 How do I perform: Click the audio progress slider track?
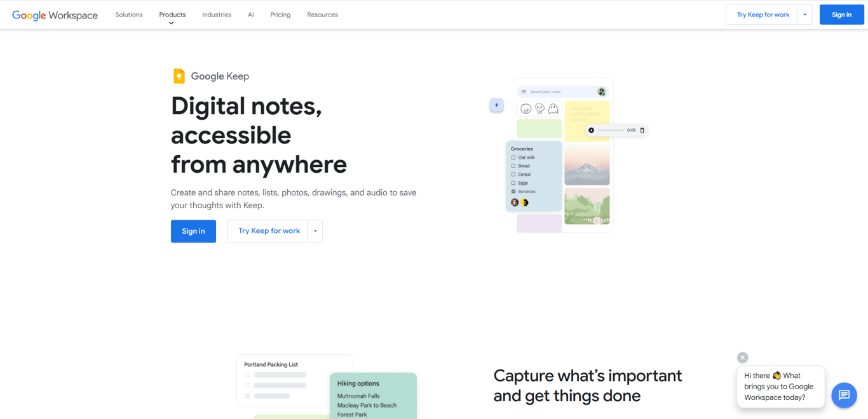click(x=611, y=130)
